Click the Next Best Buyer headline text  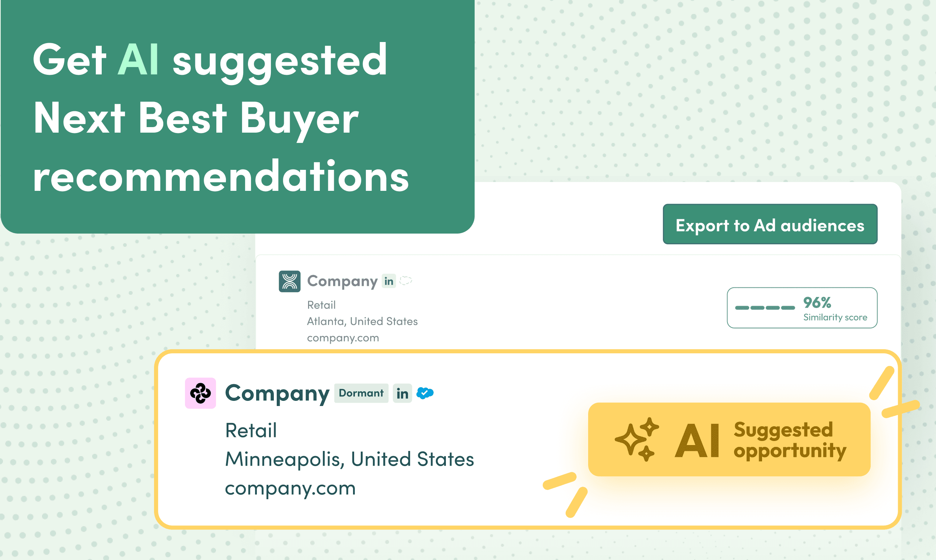[x=196, y=119]
